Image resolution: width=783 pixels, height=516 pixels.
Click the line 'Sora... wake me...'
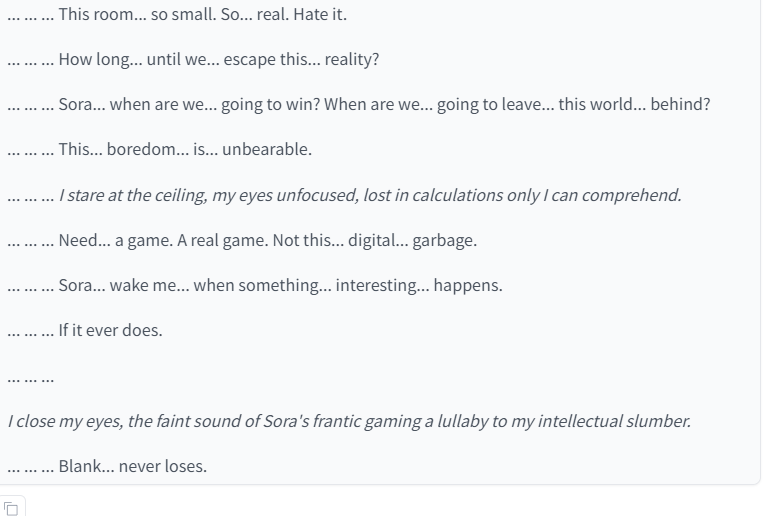255,285
